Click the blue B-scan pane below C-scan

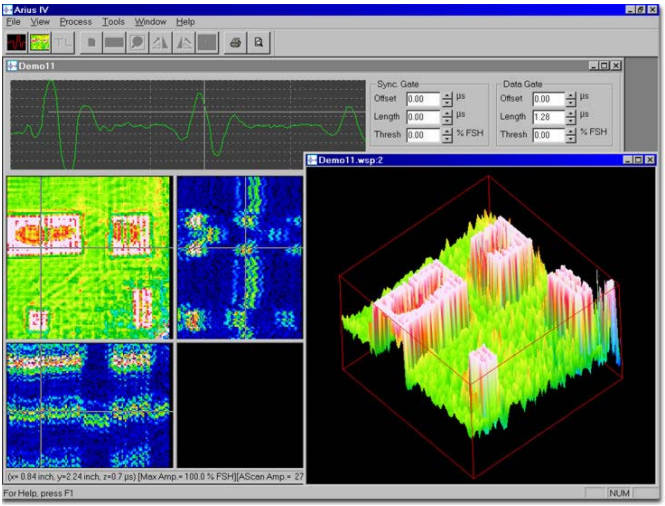pos(89,405)
